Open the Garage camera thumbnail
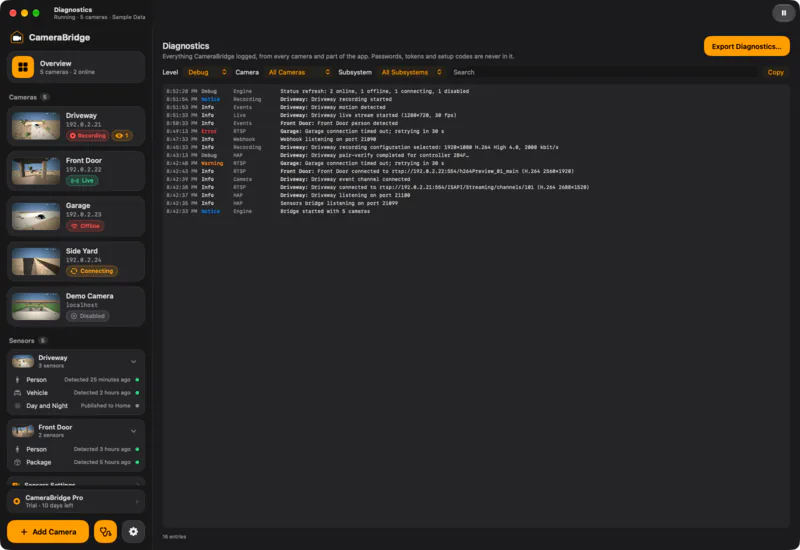800x550 pixels. click(36, 216)
